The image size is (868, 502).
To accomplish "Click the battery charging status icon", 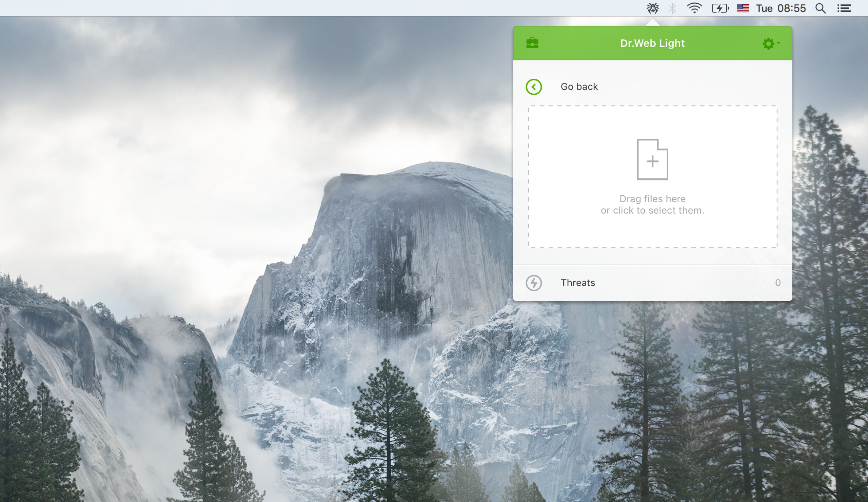I will click(x=720, y=8).
